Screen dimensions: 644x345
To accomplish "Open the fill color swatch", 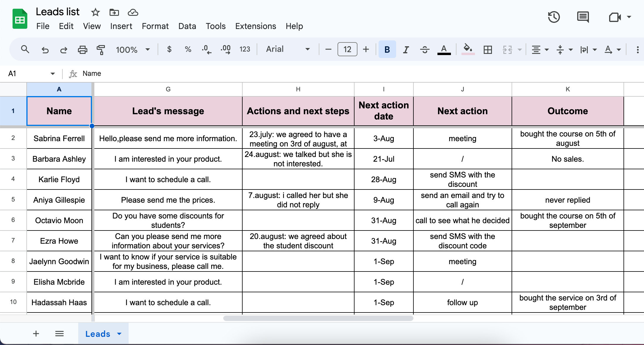I will [468, 49].
